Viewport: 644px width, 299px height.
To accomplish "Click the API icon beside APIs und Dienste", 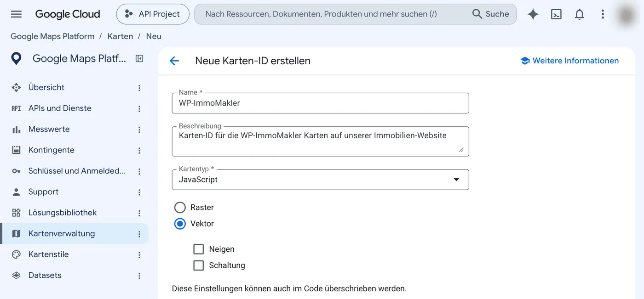I will pos(16,108).
